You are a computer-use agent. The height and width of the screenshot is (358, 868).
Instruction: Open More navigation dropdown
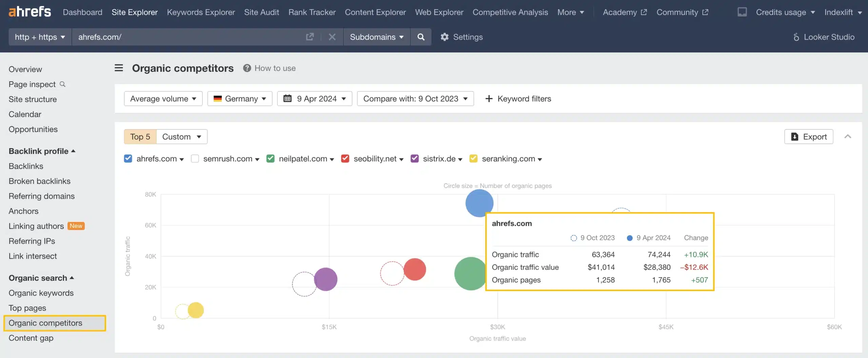(x=571, y=12)
